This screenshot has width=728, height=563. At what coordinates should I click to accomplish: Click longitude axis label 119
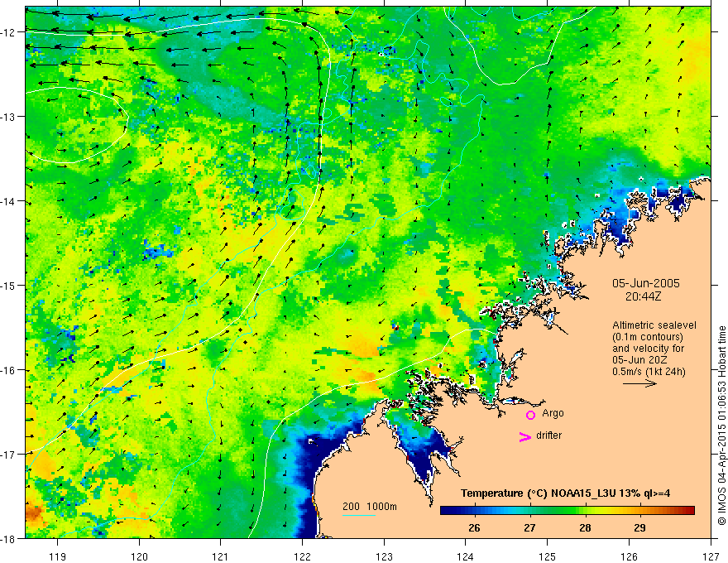(58, 556)
